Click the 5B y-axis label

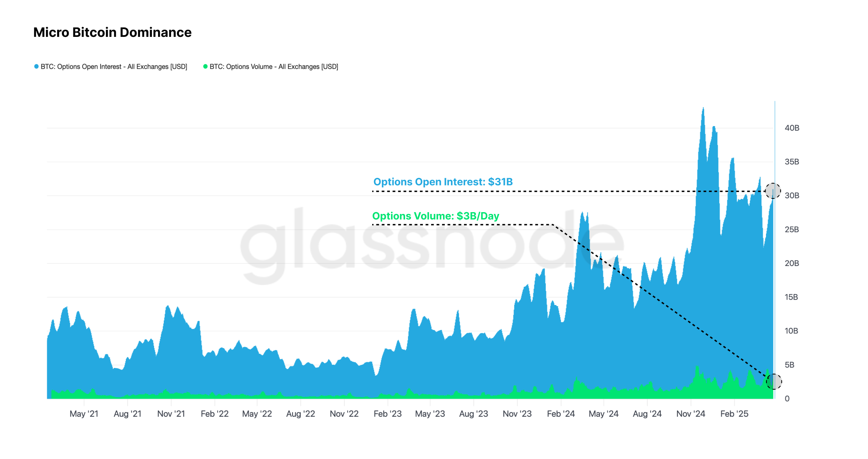[790, 365]
